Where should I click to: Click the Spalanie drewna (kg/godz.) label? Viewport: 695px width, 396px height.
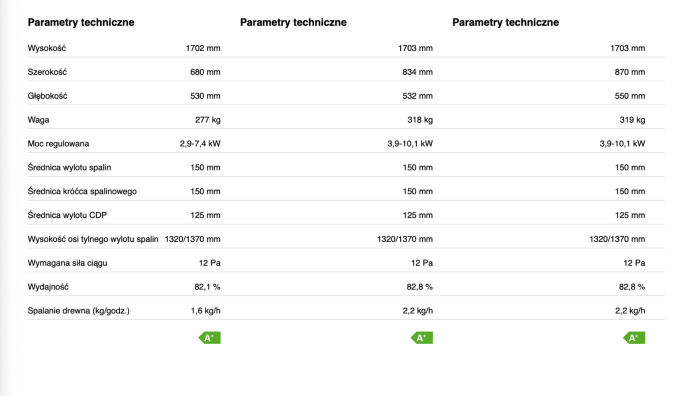pos(78,311)
